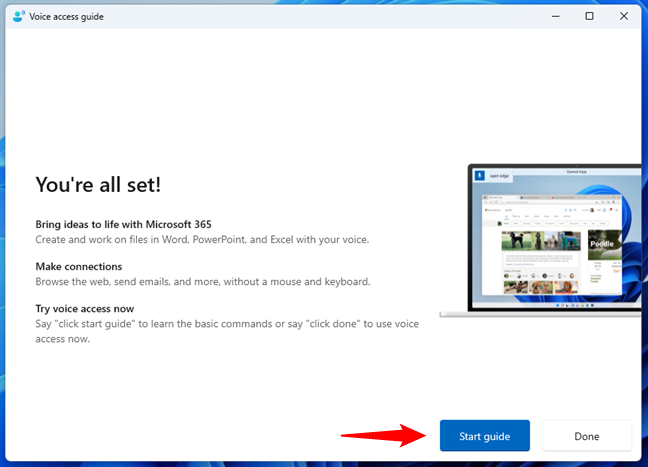Click the laptop preview illustration
648x467 pixels.
[x=541, y=241]
